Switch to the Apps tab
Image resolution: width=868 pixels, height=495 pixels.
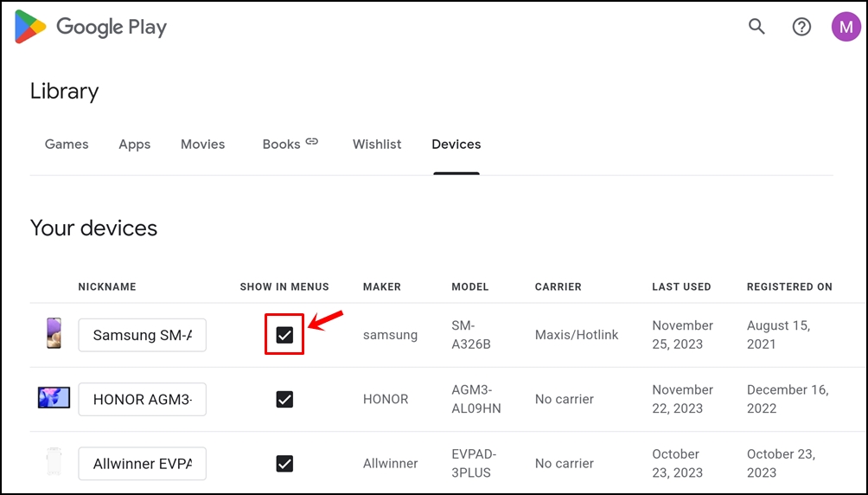(135, 145)
